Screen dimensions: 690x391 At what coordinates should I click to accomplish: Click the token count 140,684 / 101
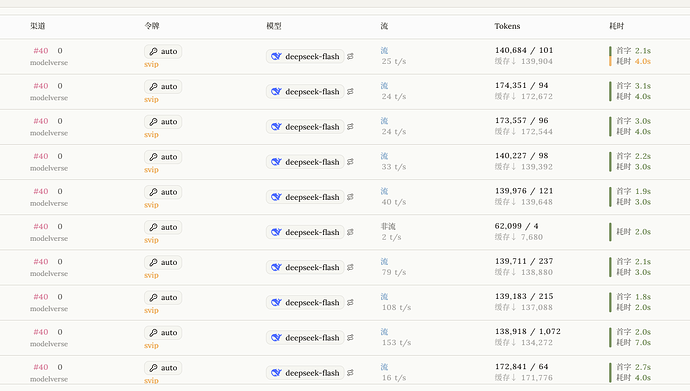pos(524,50)
